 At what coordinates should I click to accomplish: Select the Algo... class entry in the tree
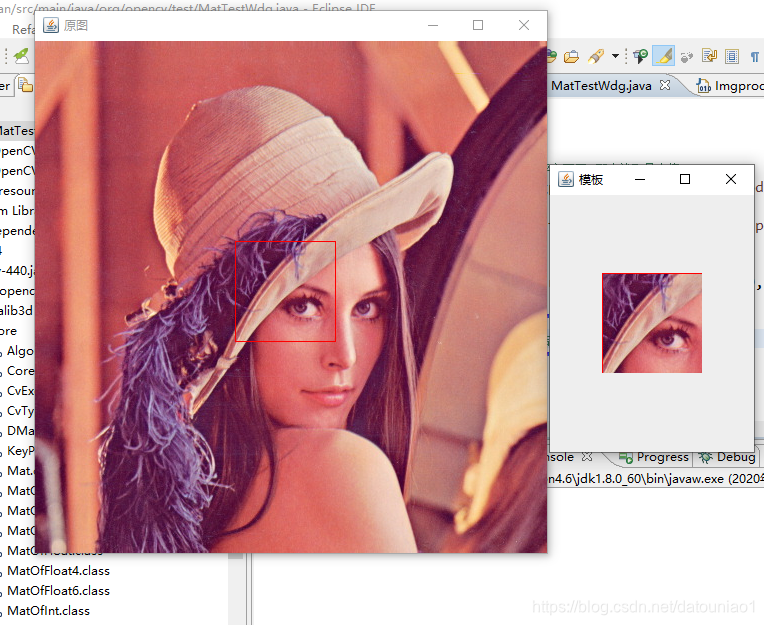click(x=18, y=351)
